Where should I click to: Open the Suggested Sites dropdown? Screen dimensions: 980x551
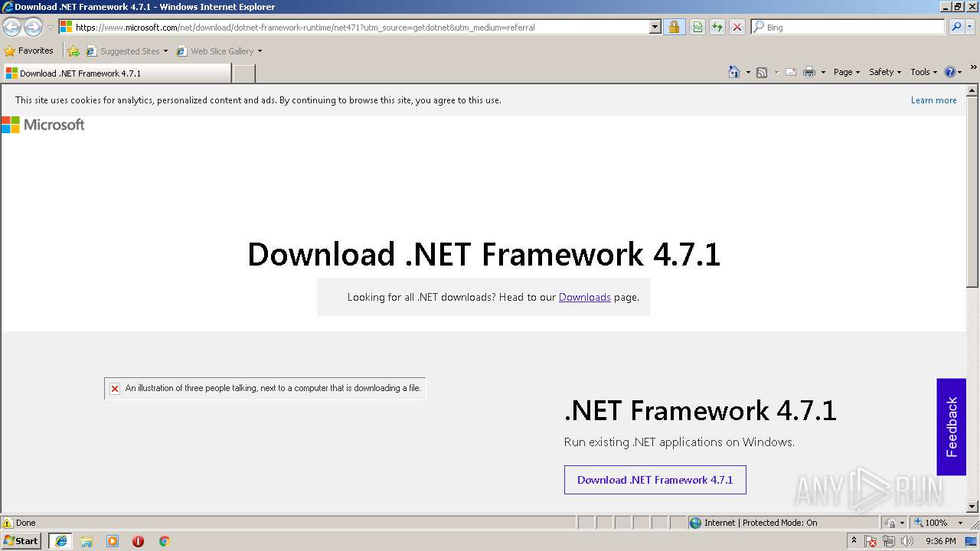[127, 51]
